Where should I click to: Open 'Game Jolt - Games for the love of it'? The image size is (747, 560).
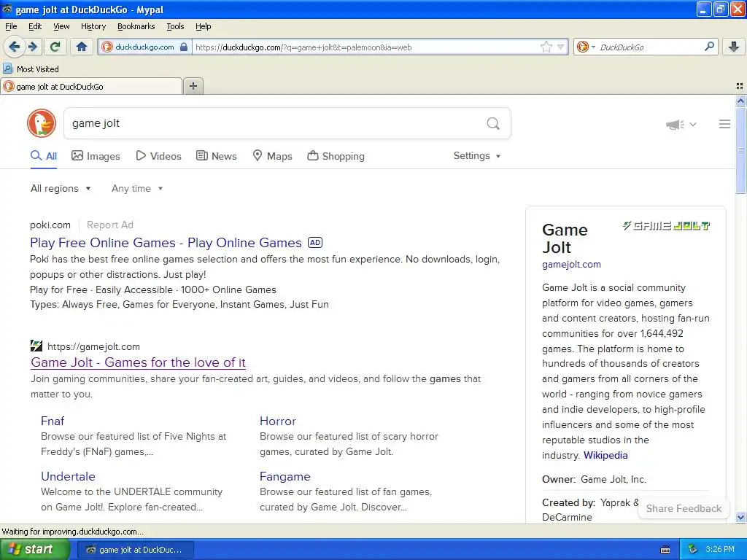[x=138, y=362]
